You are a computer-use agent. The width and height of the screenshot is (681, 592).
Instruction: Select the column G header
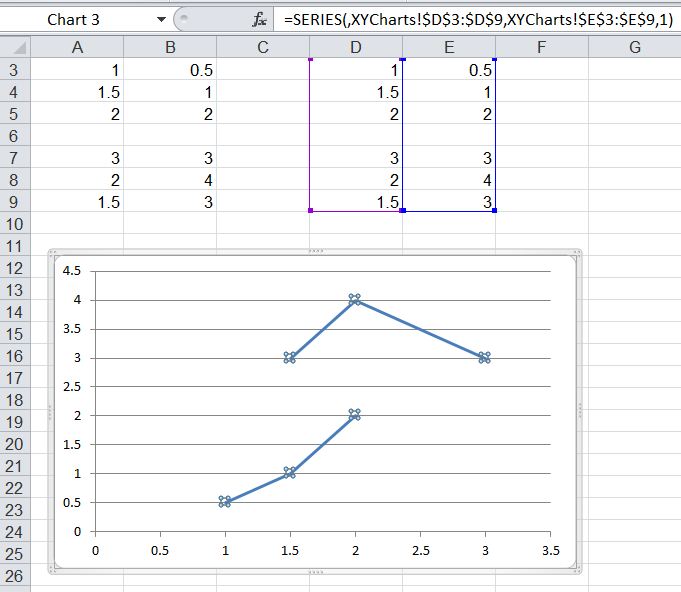[634, 47]
